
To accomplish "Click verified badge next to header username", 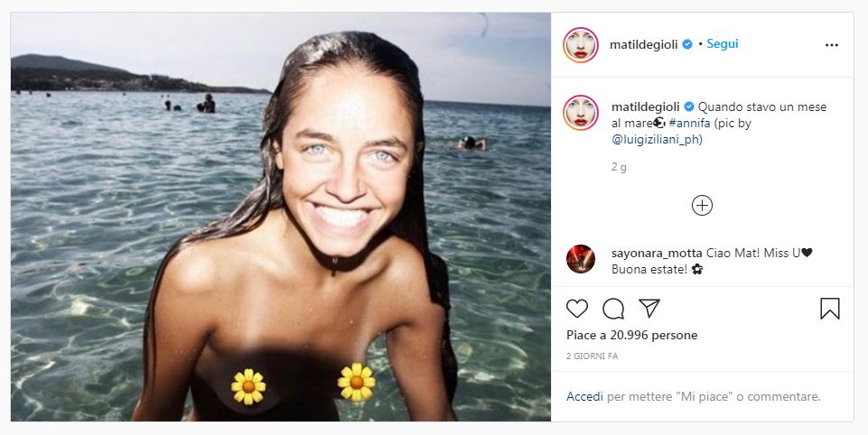I will coord(687,43).
